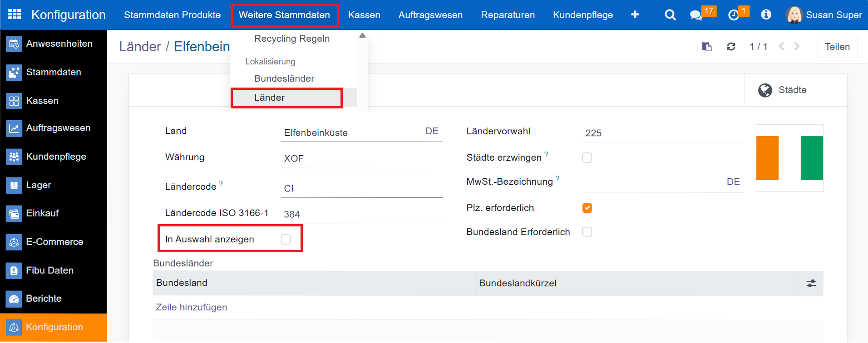Image resolution: width=868 pixels, height=343 pixels.
Task: Click the search magnifier icon
Action: click(x=670, y=15)
